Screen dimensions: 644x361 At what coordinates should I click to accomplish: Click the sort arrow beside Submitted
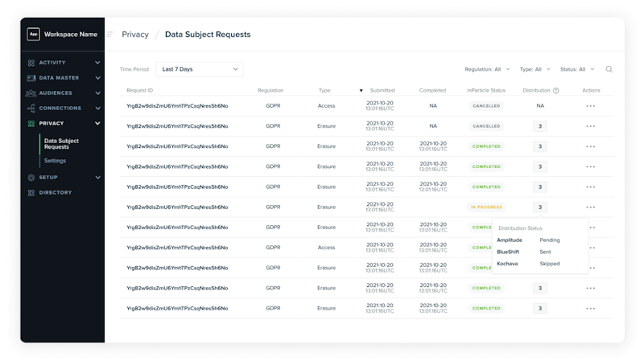click(x=361, y=91)
